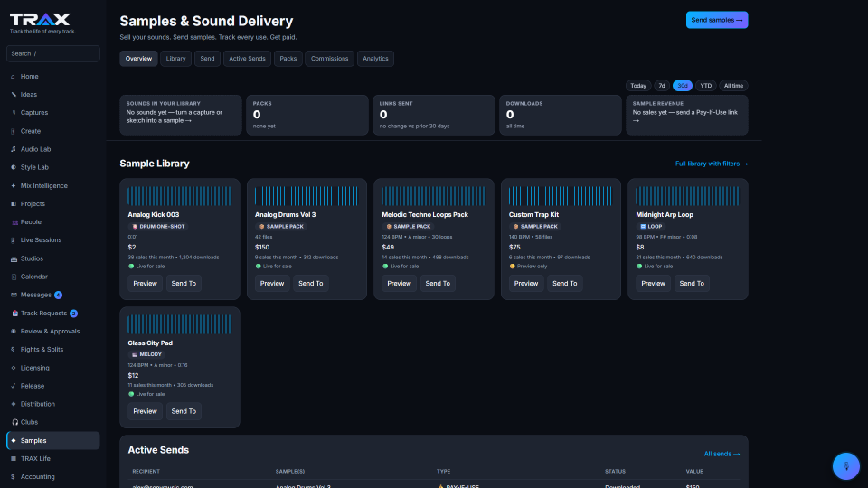Preview Custom Trap Kit
The width and height of the screenshot is (868, 488).
coord(526,283)
